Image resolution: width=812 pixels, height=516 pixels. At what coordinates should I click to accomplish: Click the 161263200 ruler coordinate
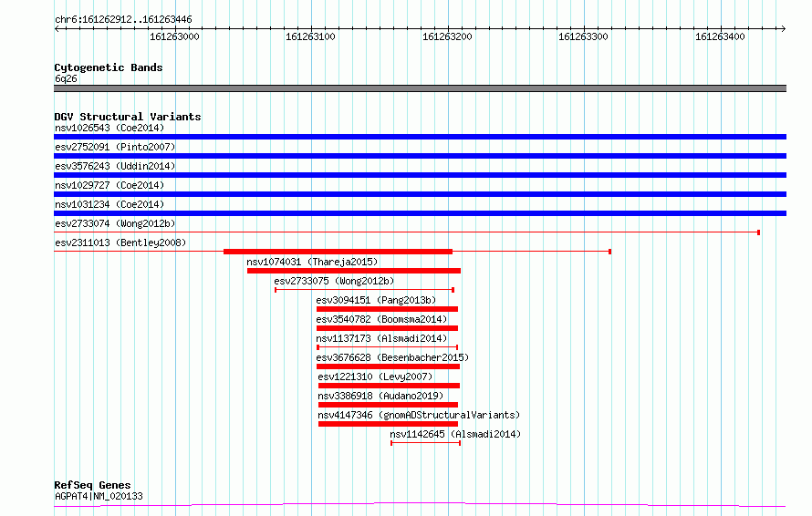(447, 36)
